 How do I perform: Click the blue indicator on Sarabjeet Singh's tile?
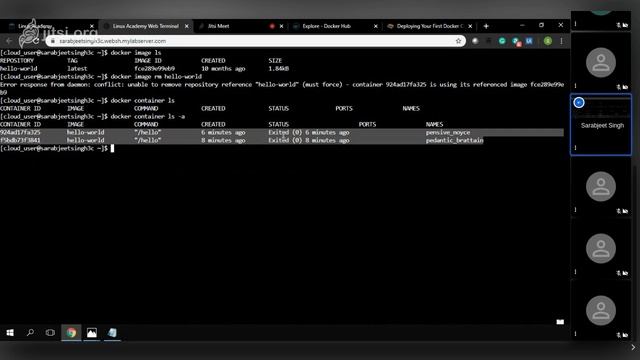tap(579, 102)
